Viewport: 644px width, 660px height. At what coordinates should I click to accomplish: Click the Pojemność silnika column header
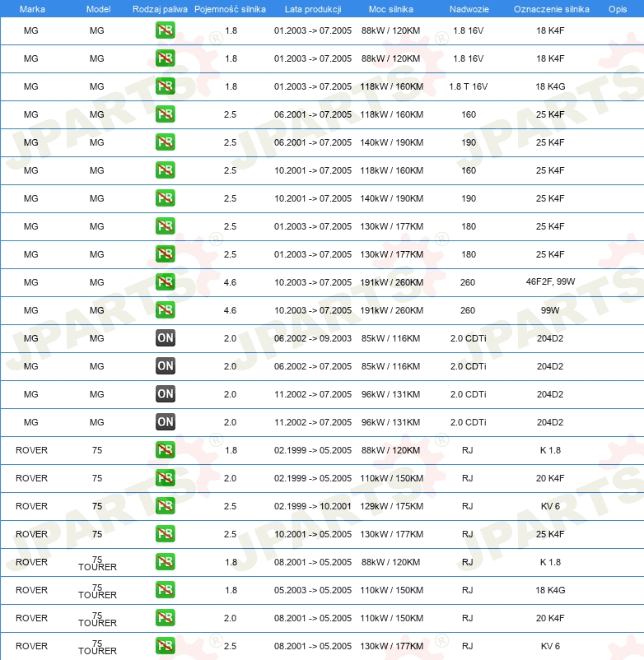pyautogui.click(x=230, y=9)
